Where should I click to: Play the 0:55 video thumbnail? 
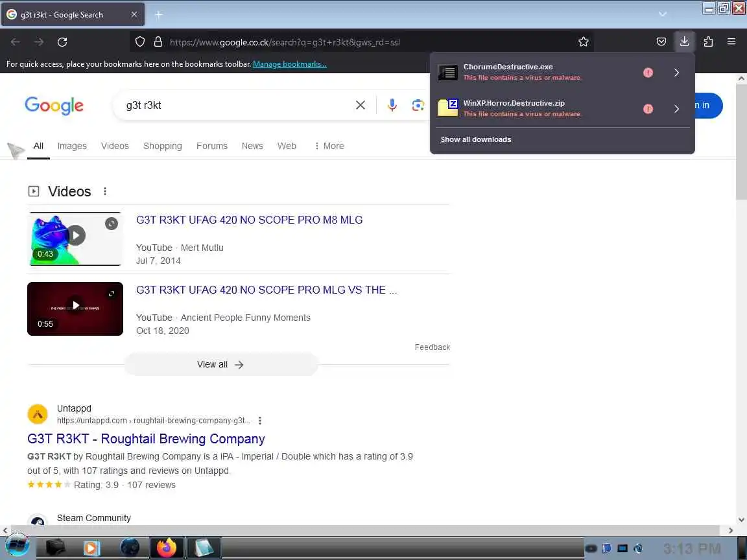pos(75,309)
